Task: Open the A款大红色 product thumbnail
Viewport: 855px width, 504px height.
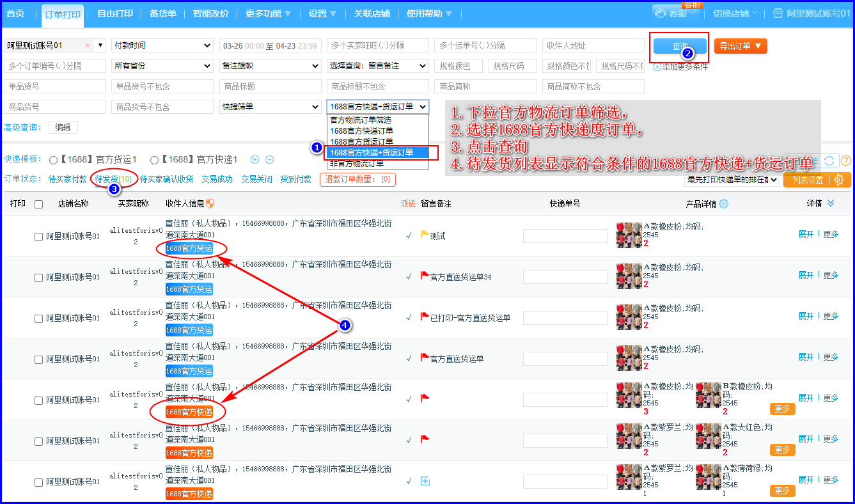Action: click(x=709, y=436)
